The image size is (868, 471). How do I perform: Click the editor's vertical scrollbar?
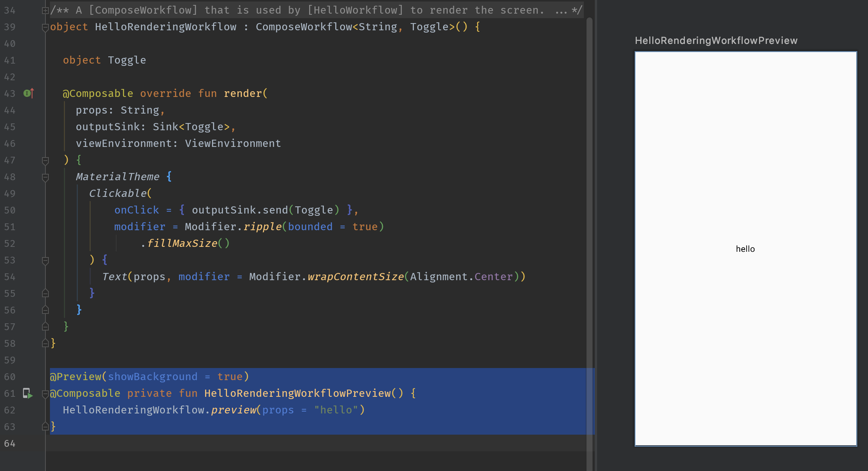pos(589,227)
